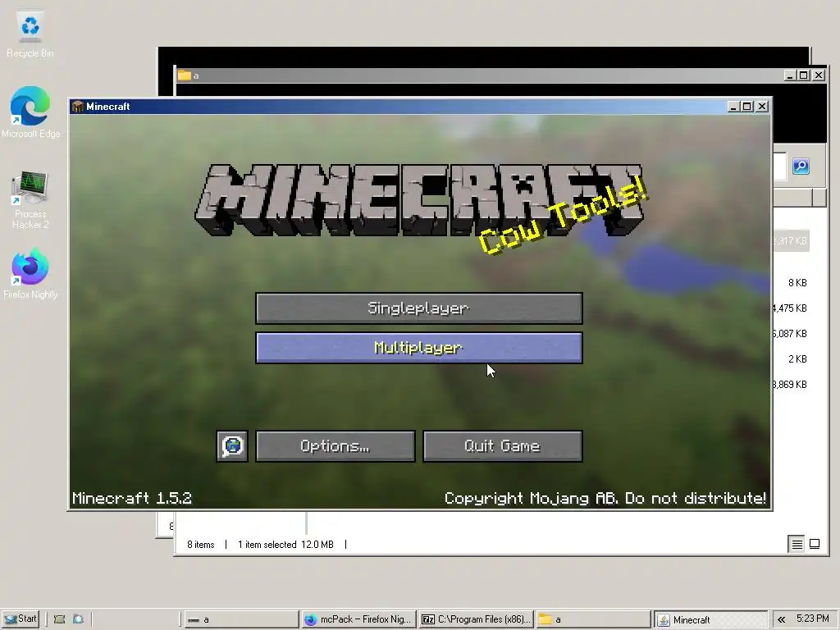This screenshot has height=630, width=840.
Task: Click the Start button
Action: 20,619
